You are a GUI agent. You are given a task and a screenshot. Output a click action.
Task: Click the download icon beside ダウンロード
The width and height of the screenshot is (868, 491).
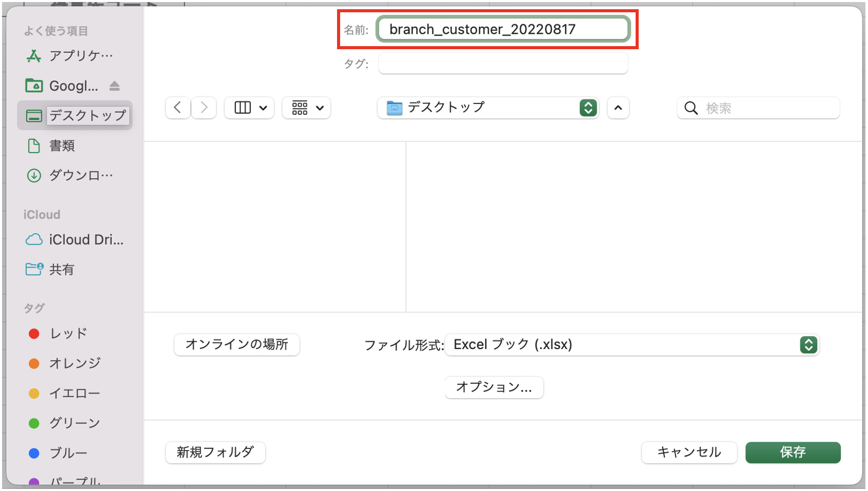(34, 175)
